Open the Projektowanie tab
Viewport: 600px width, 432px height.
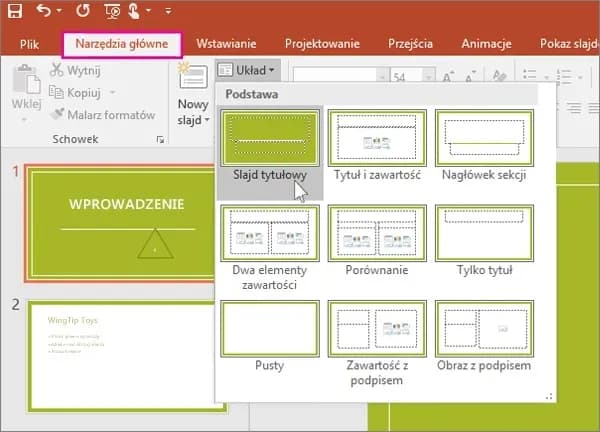click(x=320, y=44)
